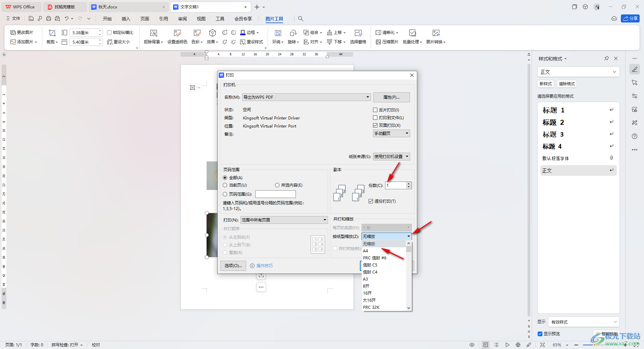Click the Undo icon
This screenshot has width=644, height=349.
coord(67,18)
